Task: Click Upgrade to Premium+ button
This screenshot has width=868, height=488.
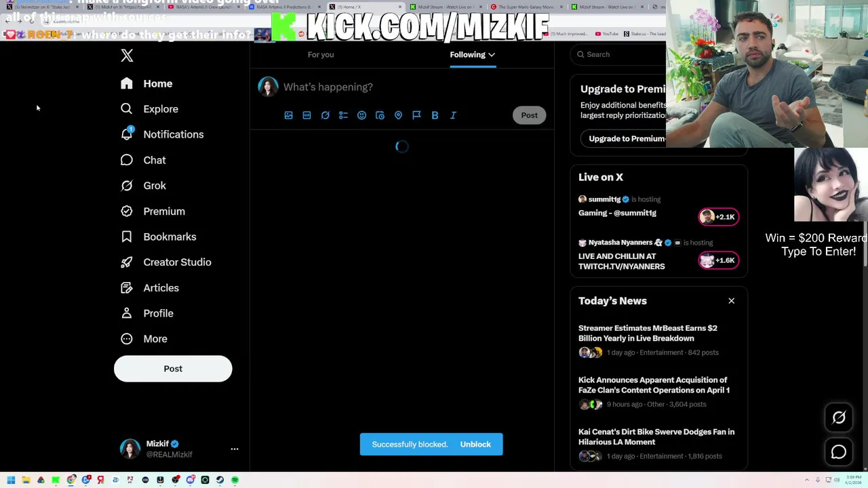Action: [623, 138]
